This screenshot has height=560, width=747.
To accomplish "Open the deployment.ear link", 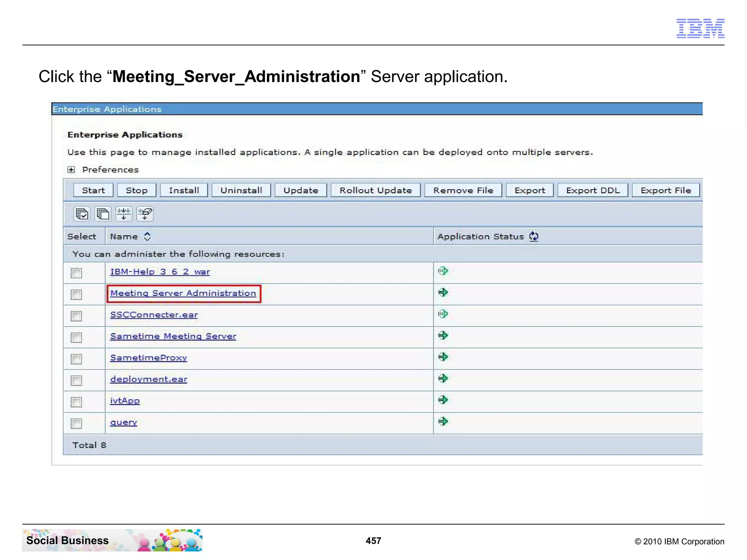I will click(149, 379).
